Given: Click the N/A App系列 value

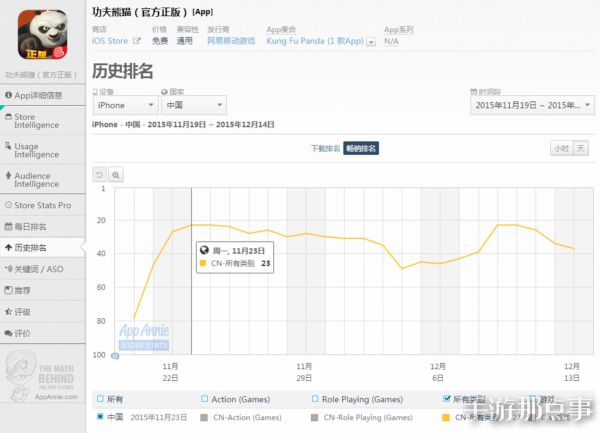Looking at the screenshot, I should pyautogui.click(x=391, y=41).
